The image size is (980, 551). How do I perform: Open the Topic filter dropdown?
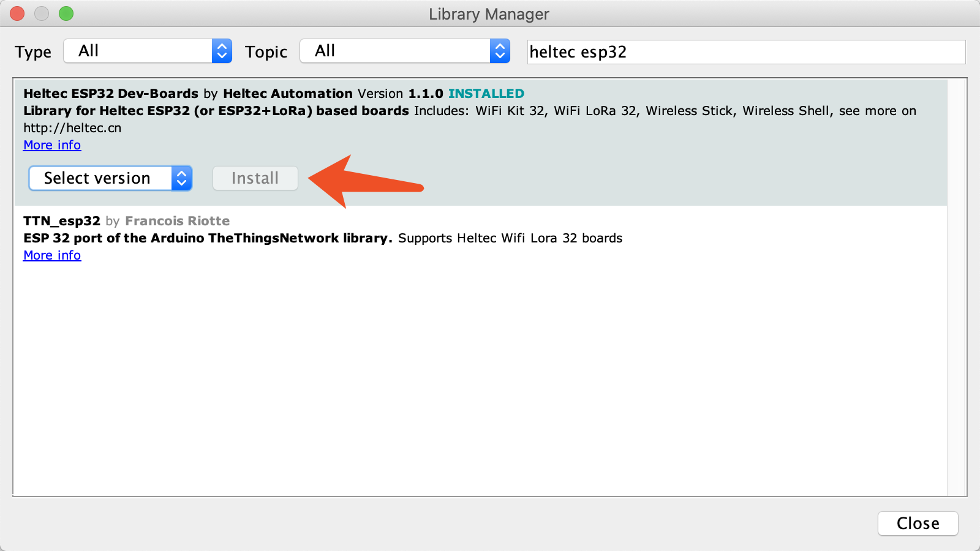click(405, 51)
